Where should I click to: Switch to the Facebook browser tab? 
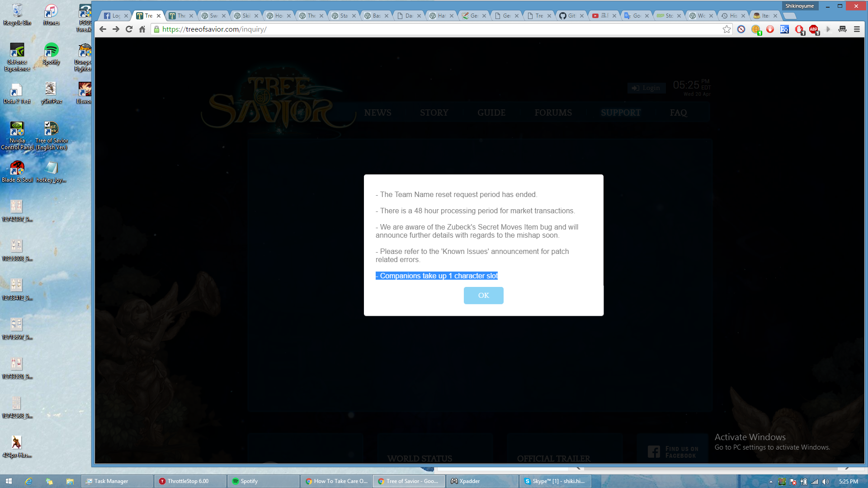113,15
